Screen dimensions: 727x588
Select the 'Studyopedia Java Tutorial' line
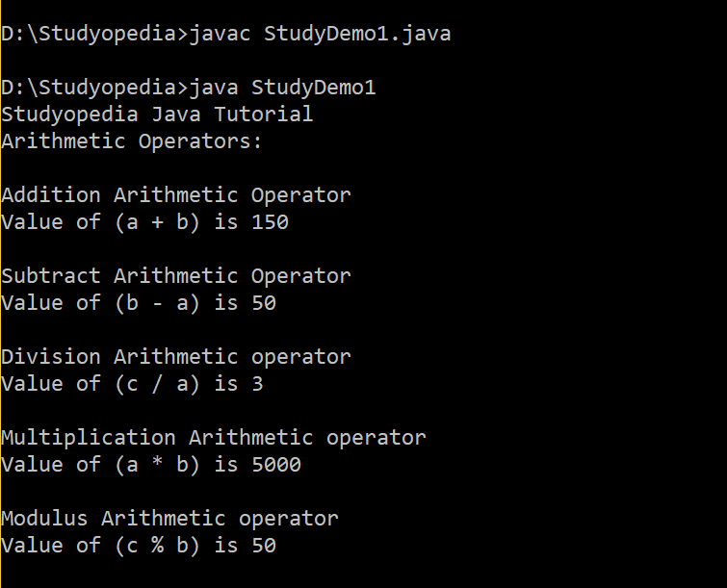tap(157, 115)
